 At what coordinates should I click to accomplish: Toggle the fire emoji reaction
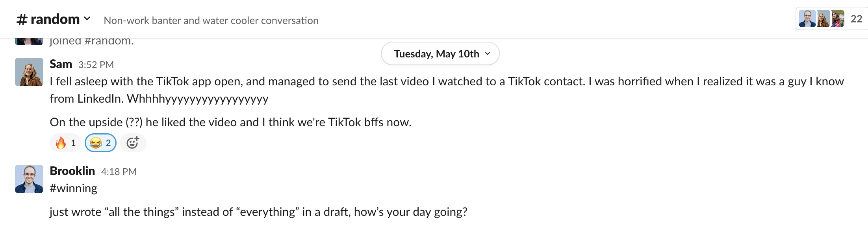click(x=65, y=143)
